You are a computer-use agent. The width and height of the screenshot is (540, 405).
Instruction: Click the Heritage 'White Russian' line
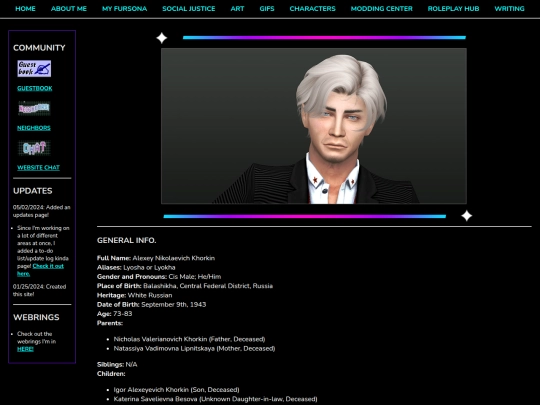tap(135, 295)
